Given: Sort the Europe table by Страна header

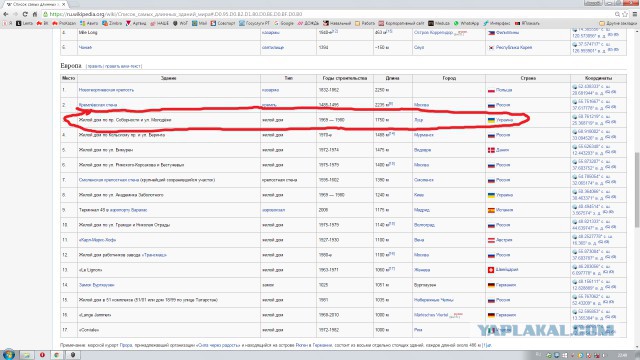Looking at the screenshot, I should 528,78.
